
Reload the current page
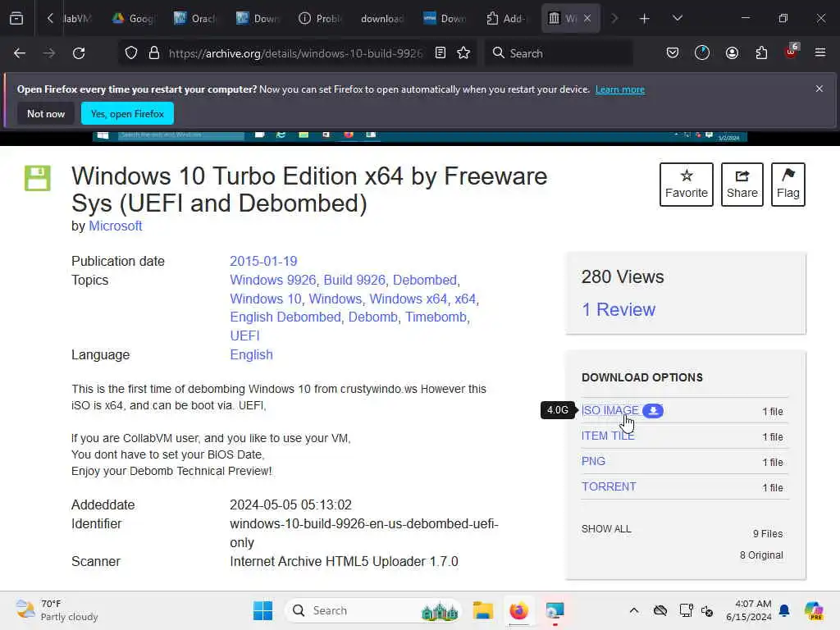coord(79,53)
